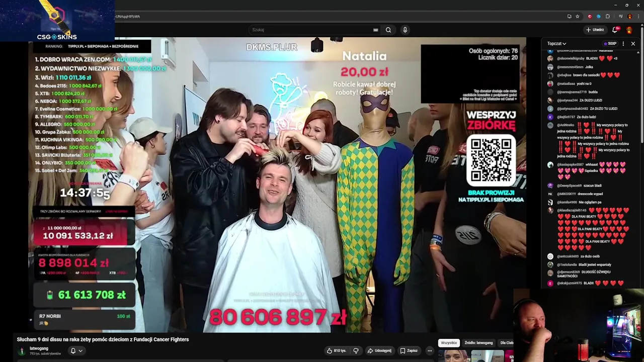Click the Utwórz create button
This screenshot has height=362, width=644.
tap(594, 30)
